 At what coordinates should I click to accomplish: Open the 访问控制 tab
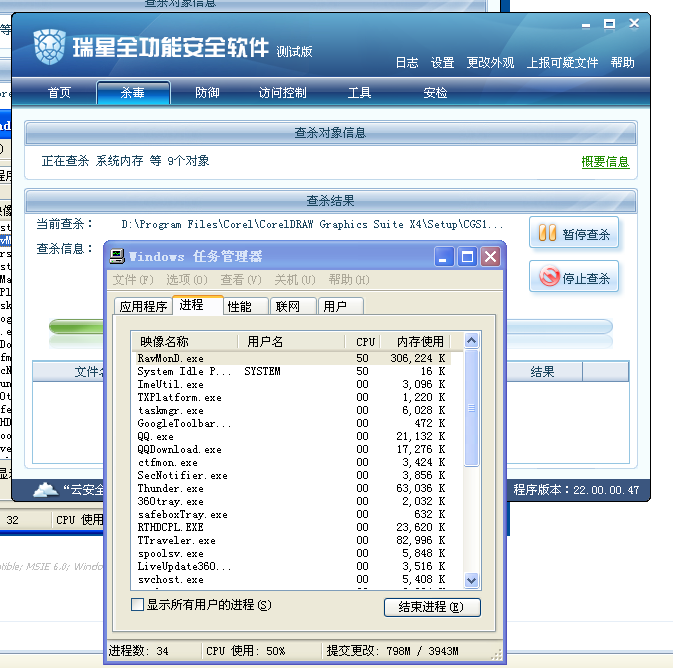282,93
